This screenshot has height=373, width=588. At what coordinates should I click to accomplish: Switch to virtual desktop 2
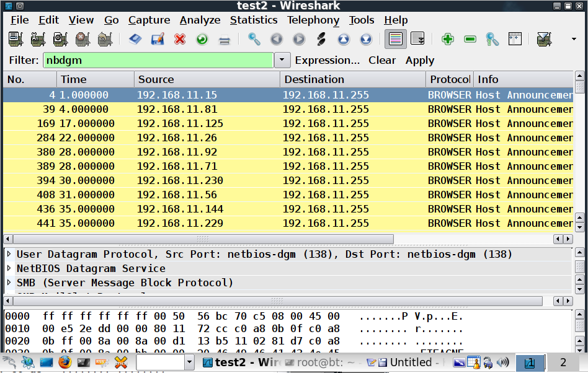point(563,362)
